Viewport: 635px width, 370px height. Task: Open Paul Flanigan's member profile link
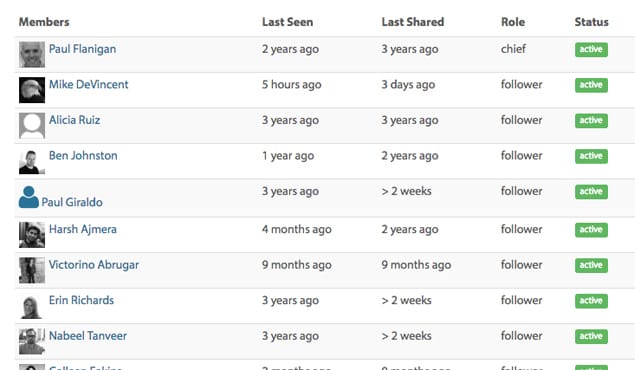click(83, 49)
